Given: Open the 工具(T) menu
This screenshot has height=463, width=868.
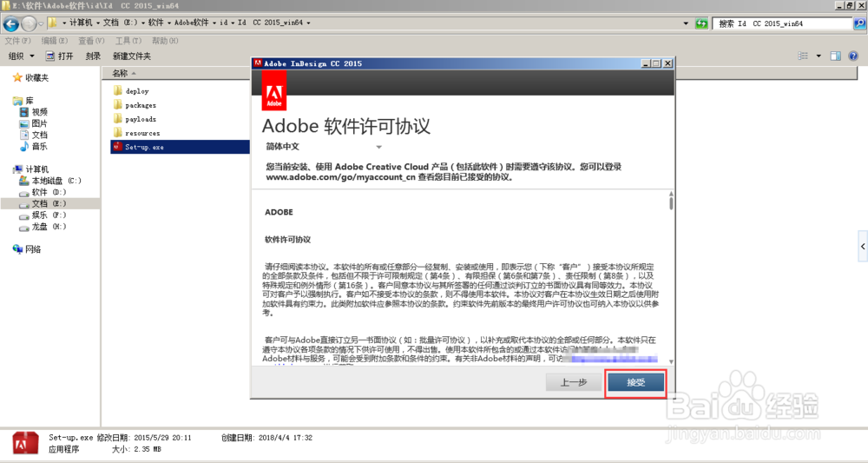Looking at the screenshot, I should tap(128, 41).
